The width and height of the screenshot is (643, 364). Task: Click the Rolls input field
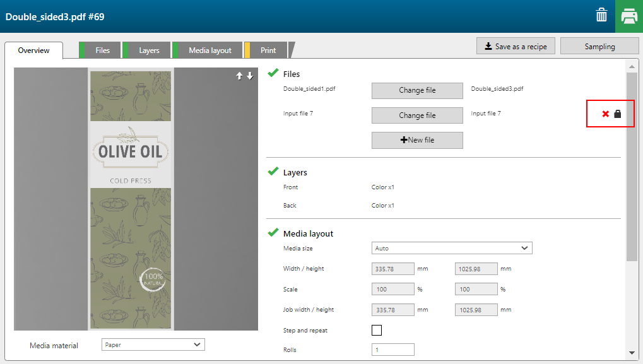click(393, 349)
